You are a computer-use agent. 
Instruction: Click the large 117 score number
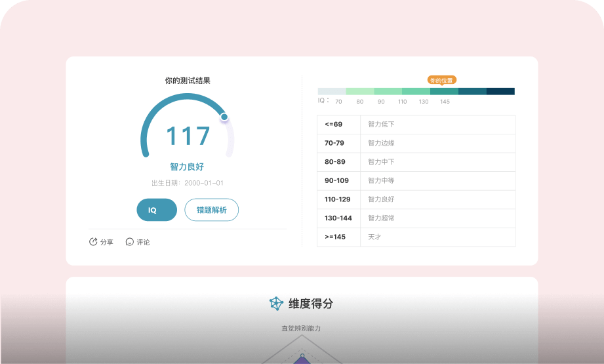click(x=188, y=136)
